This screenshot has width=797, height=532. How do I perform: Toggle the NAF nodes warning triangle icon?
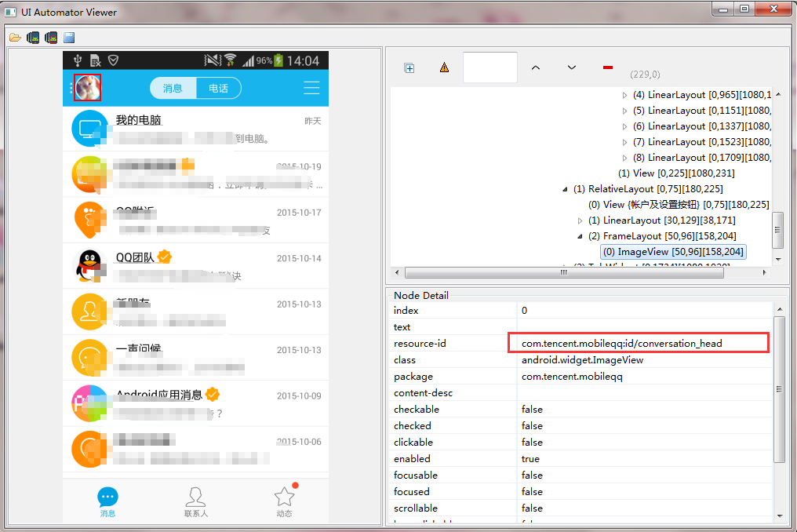[444, 67]
